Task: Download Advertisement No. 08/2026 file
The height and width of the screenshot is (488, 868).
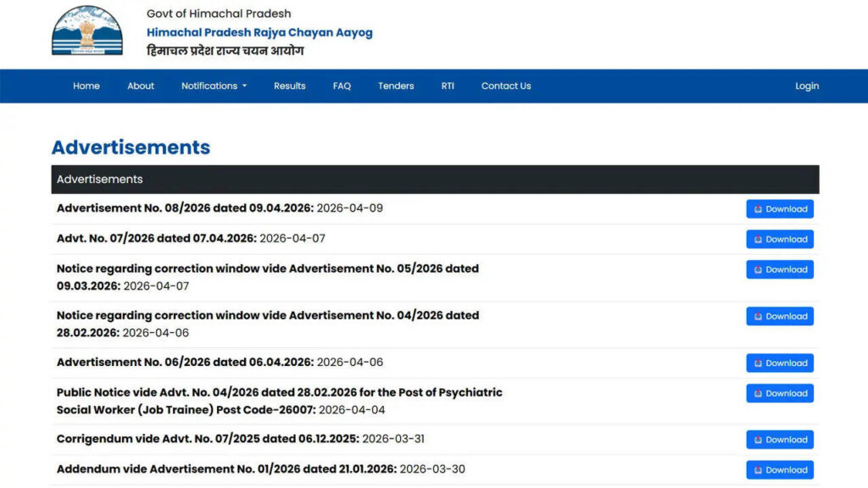Action: click(x=779, y=209)
